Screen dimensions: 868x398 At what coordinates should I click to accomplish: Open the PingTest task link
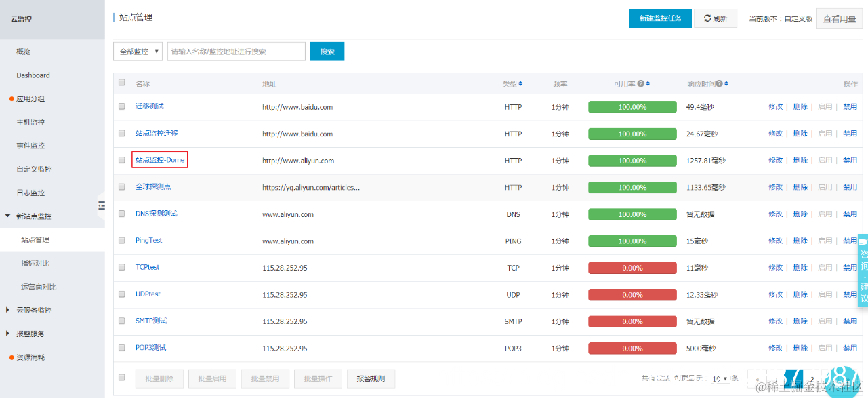click(x=149, y=241)
